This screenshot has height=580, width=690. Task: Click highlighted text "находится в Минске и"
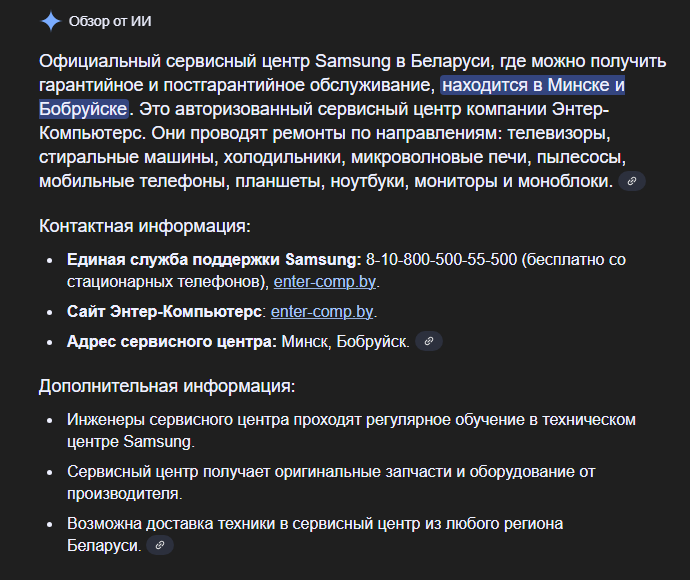[x=532, y=85]
